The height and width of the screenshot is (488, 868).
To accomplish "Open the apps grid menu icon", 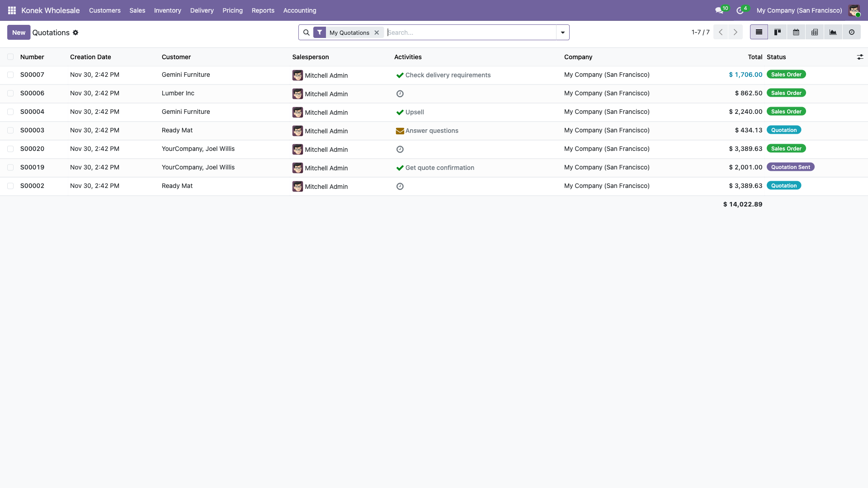I will click(12, 10).
